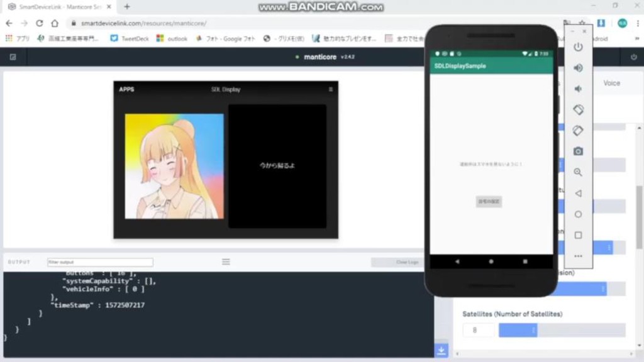Click the filter output field
The height and width of the screenshot is (362, 644).
point(100,262)
